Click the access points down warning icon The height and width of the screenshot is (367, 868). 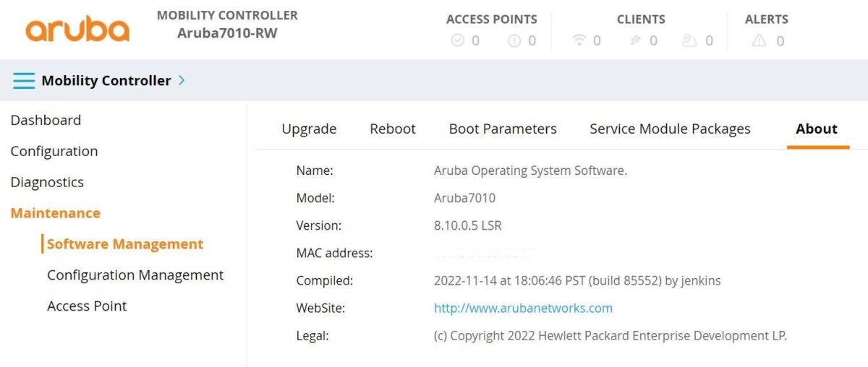[514, 41]
